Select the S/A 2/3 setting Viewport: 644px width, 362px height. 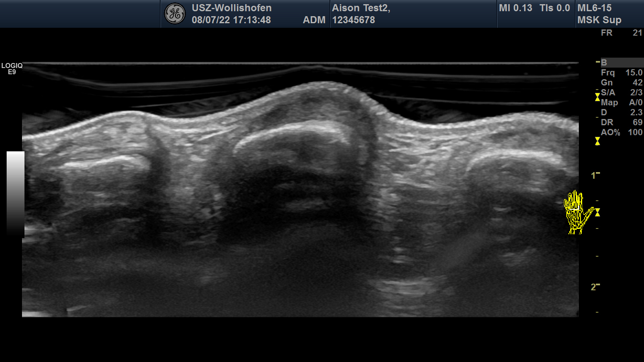(x=621, y=92)
